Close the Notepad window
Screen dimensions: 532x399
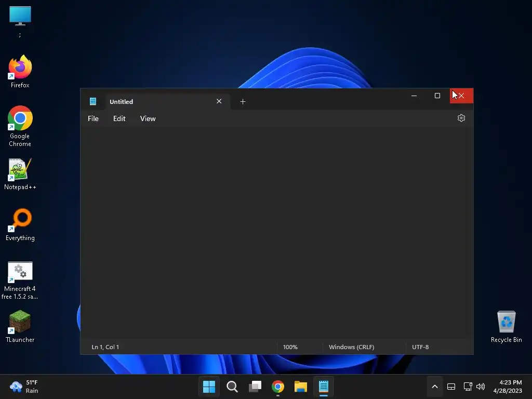[x=461, y=96]
